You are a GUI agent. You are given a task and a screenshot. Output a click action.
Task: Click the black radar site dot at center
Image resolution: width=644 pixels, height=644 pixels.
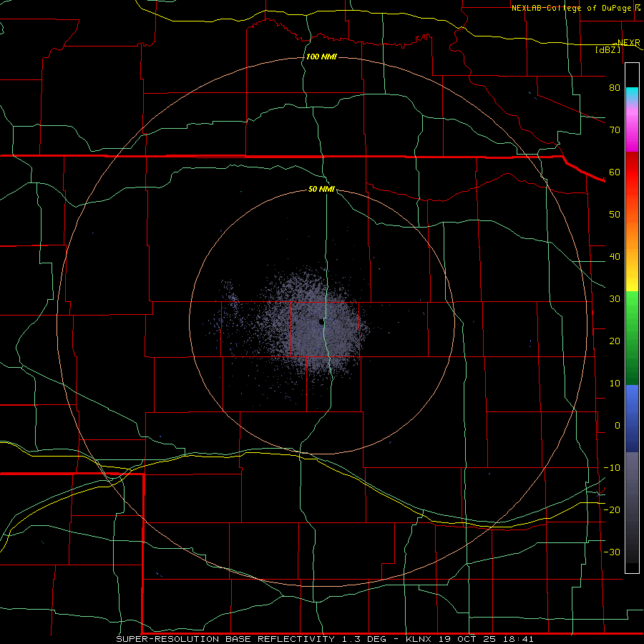click(x=321, y=322)
